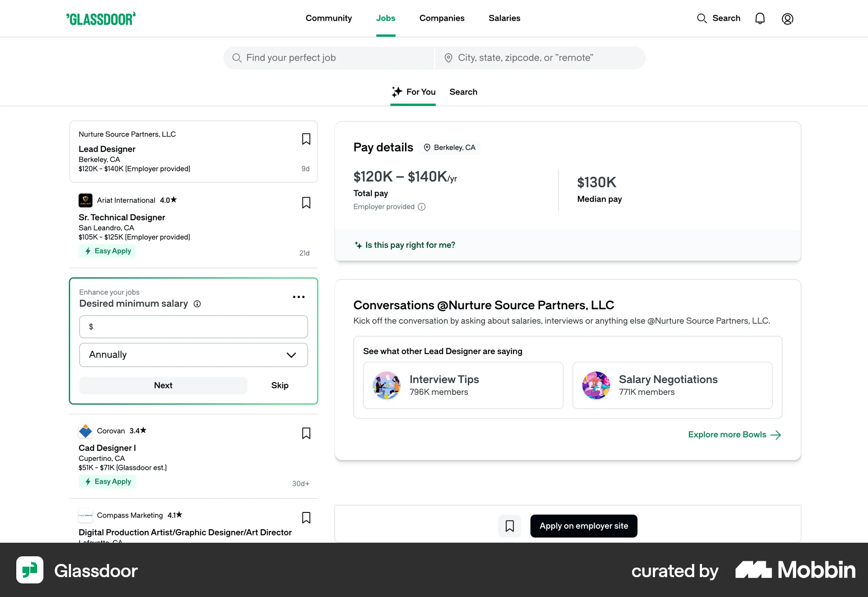Open the user profile icon
Screen dimensions: 868x597
point(788,19)
